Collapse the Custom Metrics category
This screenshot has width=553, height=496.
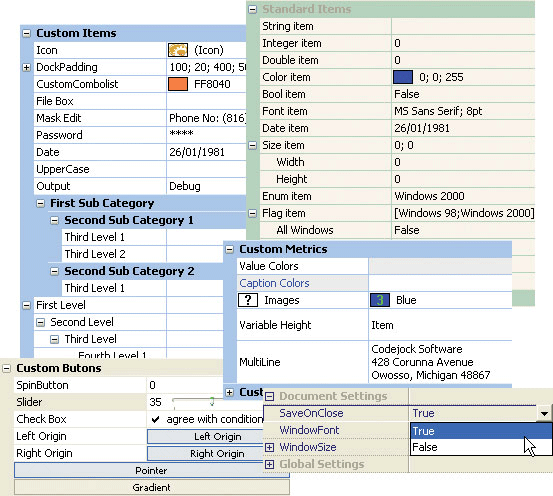230,250
